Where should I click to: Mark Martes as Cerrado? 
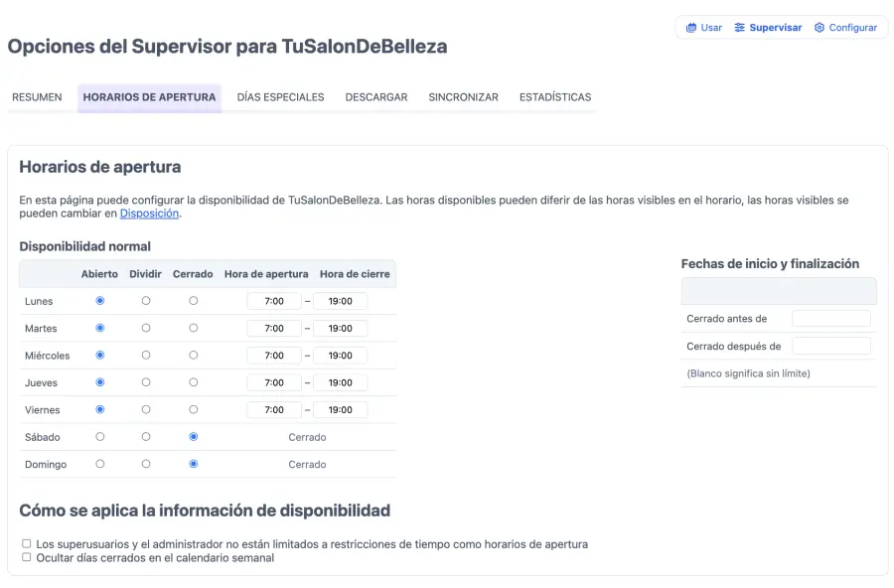coord(193,328)
